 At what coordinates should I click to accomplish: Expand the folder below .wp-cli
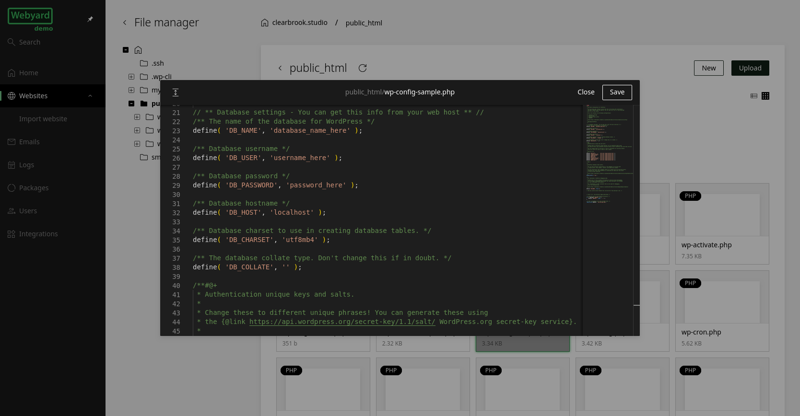pyautogui.click(x=131, y=90)
